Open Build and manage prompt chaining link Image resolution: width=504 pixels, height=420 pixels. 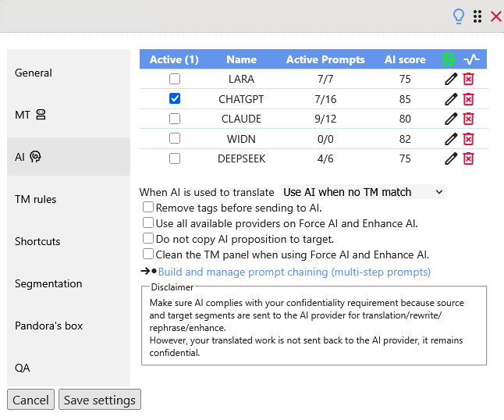click(294, 272)
